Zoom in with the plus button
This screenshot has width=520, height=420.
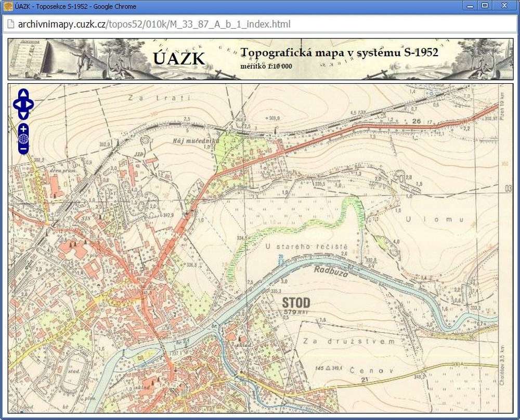click(23, 128)
